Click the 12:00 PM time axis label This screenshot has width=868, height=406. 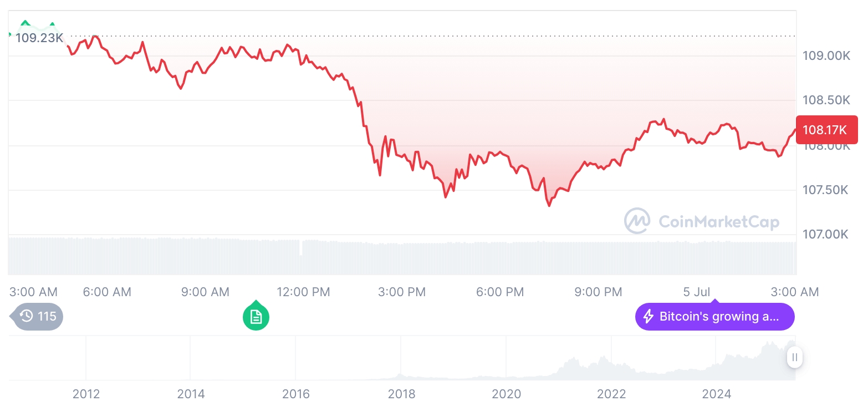tap(304, 292)
